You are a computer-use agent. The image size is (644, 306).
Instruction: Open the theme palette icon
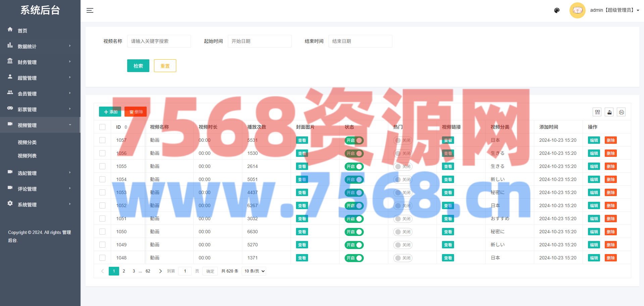click(557, 10)
